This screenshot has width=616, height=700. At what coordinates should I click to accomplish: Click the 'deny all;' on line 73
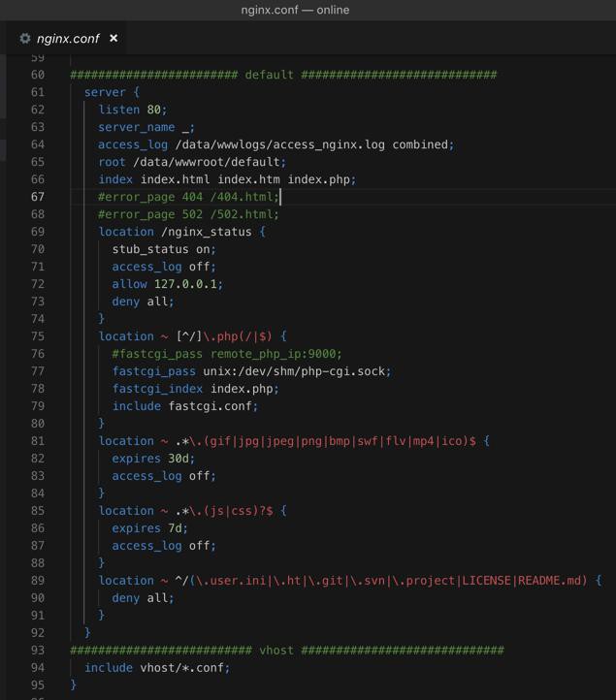pyautogui.click(x=143, y=302)
